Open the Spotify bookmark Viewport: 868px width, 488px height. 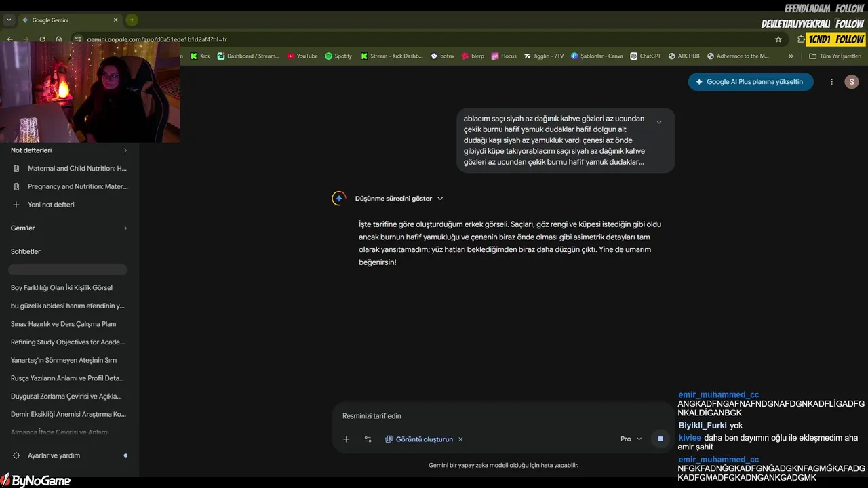[338, 56]
